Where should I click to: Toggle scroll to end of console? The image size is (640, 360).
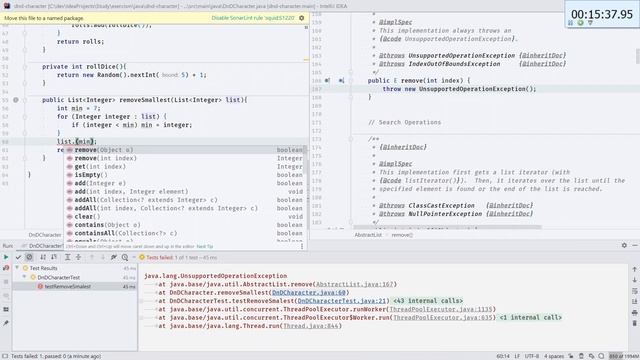coord(634,302)
